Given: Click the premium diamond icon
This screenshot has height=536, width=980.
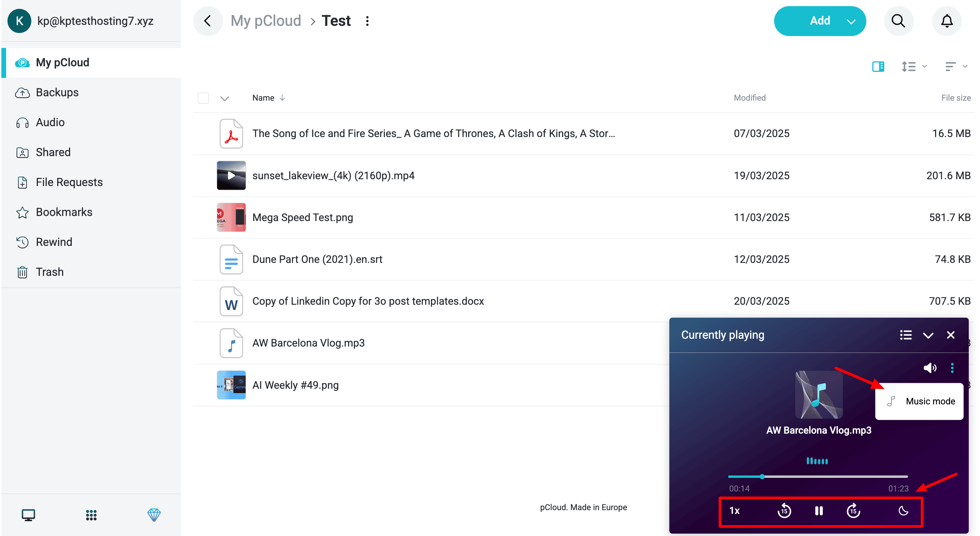Looking at the screenshot, I should pyautogui.click(x=154, y=515).
